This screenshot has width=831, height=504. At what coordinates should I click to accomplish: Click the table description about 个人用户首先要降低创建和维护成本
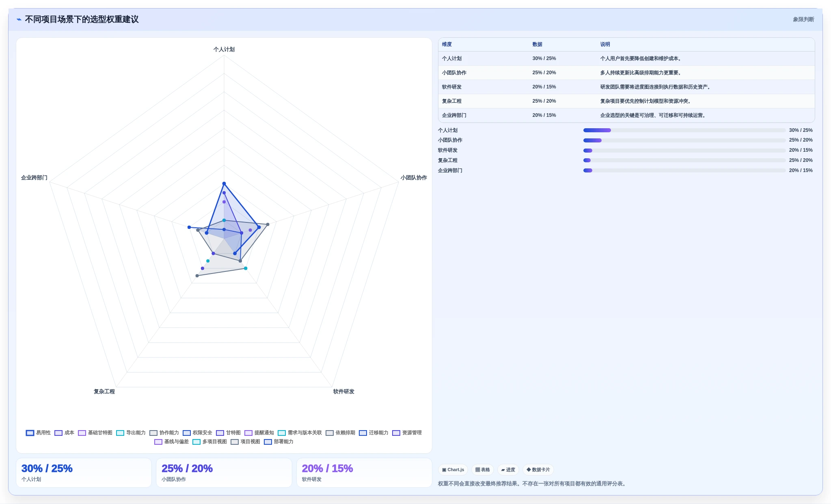641,58
